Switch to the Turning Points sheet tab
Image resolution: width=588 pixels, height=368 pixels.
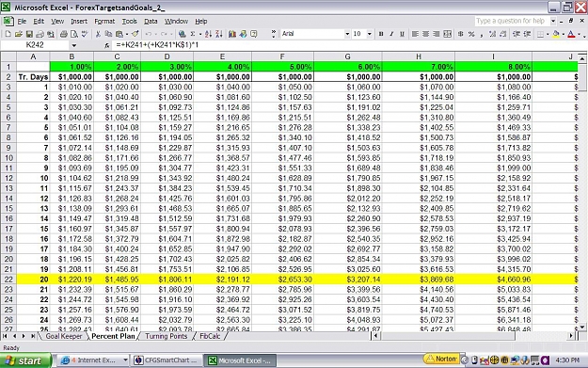tap(166, 336)
